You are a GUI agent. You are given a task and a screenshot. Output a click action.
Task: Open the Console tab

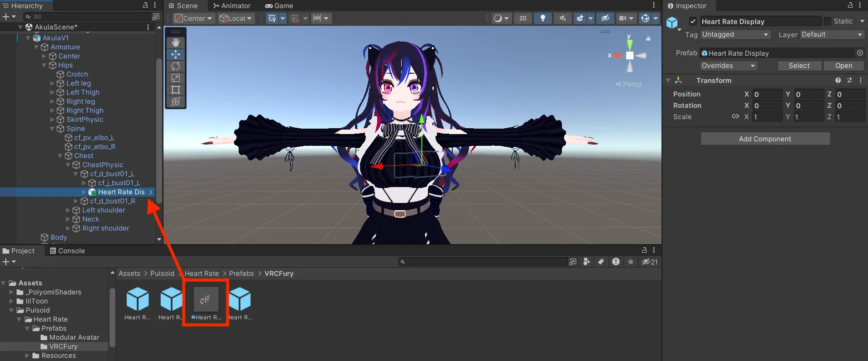pos(67,251)
